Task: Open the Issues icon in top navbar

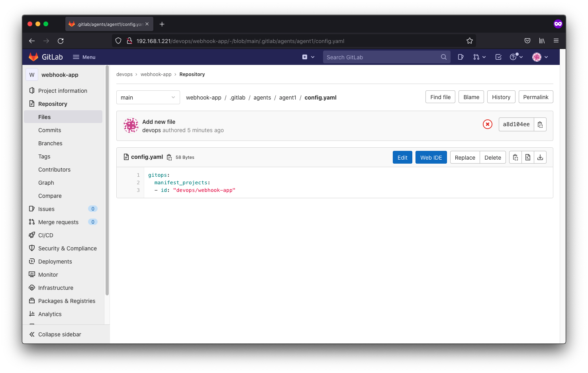Action: [x=461, y=57]
